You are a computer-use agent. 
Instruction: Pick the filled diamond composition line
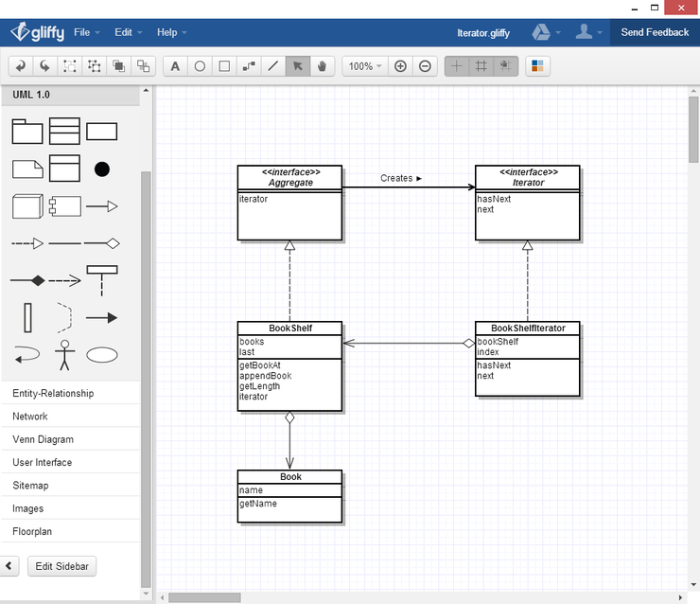coord(27,280)
